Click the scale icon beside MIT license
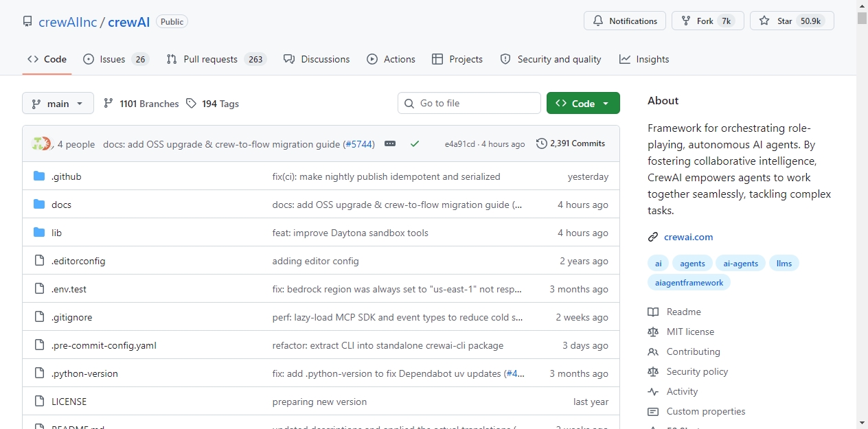 653,332
